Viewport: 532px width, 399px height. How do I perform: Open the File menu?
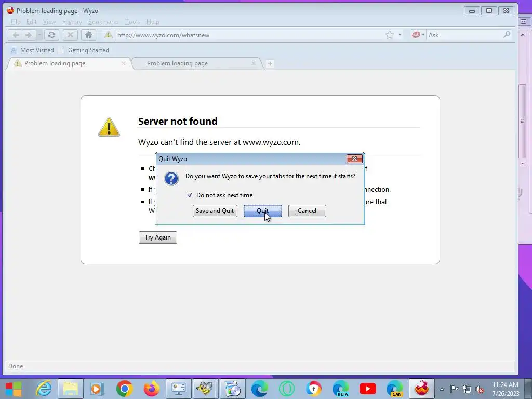pyautogui.click(x=15, y=22)
